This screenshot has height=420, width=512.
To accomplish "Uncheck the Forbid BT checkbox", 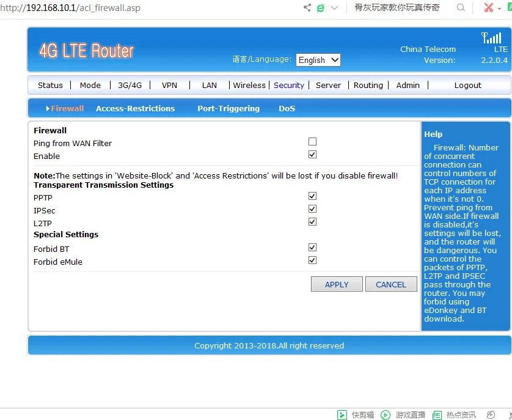I will [x=312, y=248].
